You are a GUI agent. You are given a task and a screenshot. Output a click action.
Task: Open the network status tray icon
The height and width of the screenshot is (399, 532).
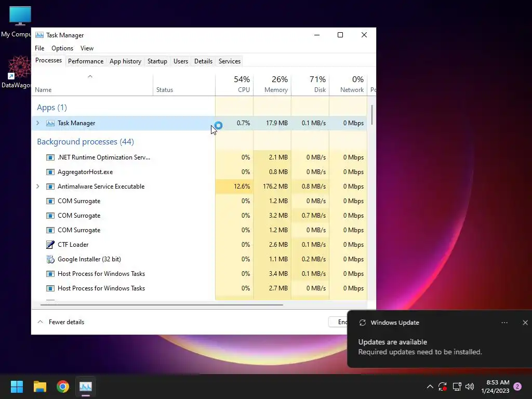point(457,387)
